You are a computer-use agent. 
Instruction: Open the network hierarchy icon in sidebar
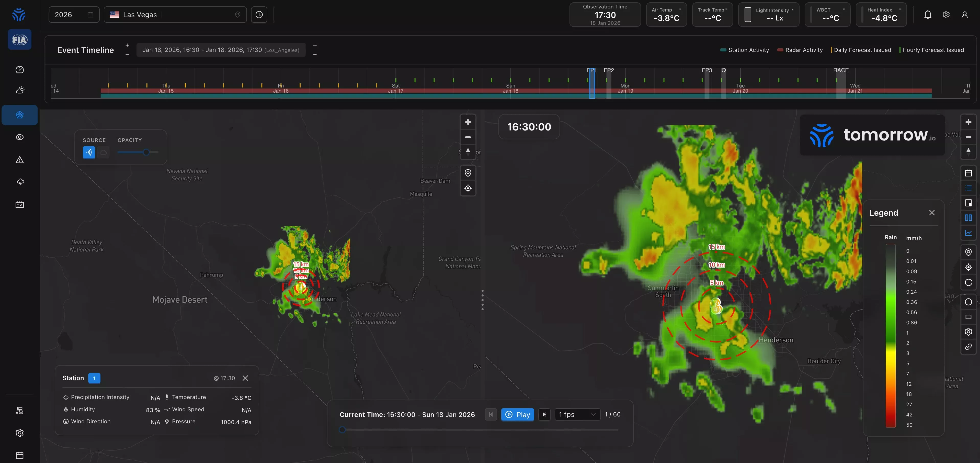pos(20,411)
